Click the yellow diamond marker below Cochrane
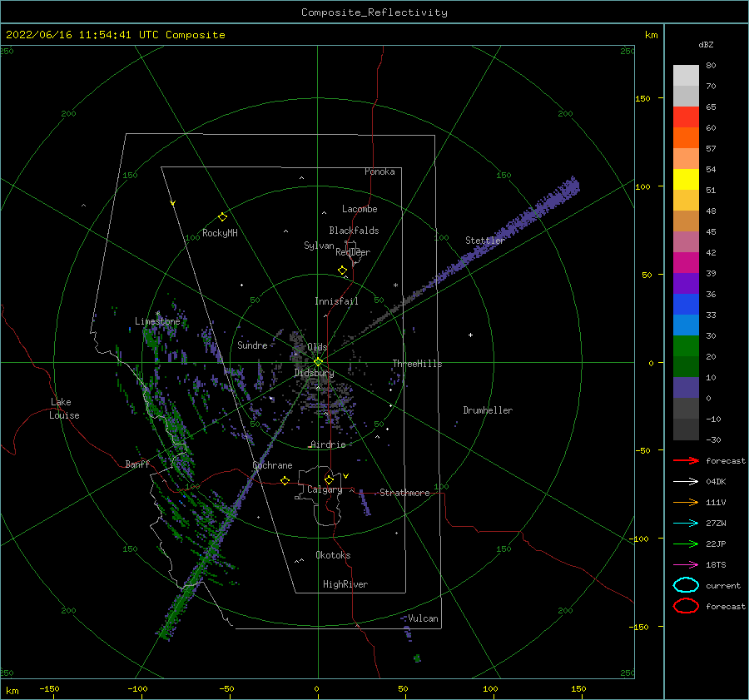Image resolution: width=749 pixels, height=700 pixels. [x=285, y=481]
